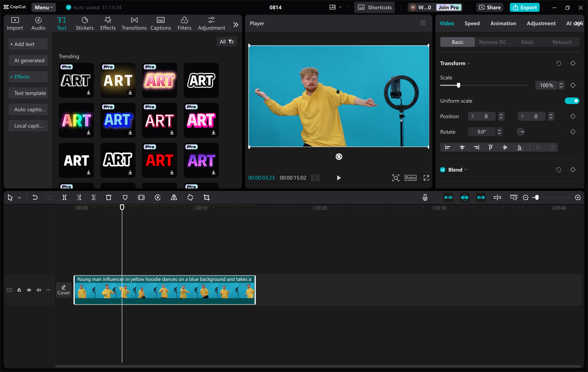Open the Stickers panel
588x372 pixels.
click(85, 23)
